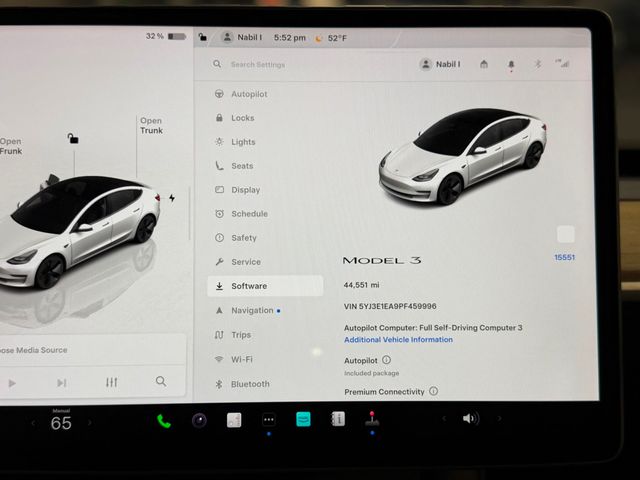Image resolution: width=640 pixels, height=480 pixels.
Task: Select Service in the settings list
Action: click(238, 262)
